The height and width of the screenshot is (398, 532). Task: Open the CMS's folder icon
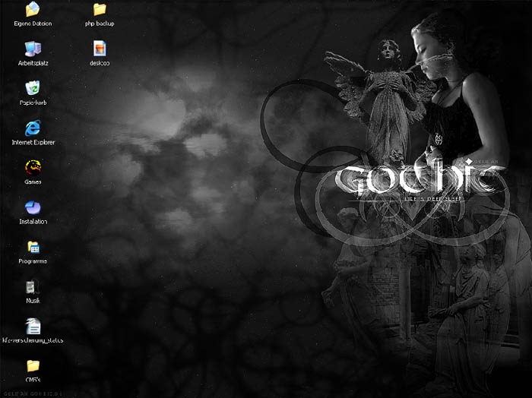[x=33, y=366]
